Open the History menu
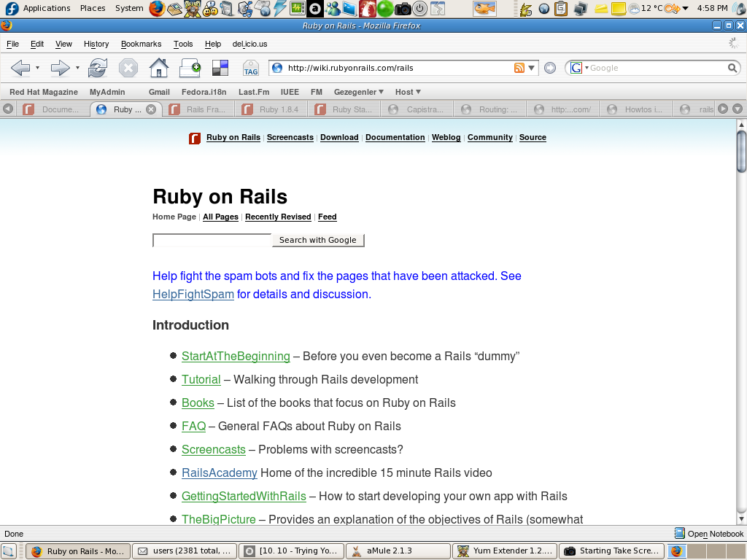This screenshot has height=560, width=747. click(x=96, y=44)
